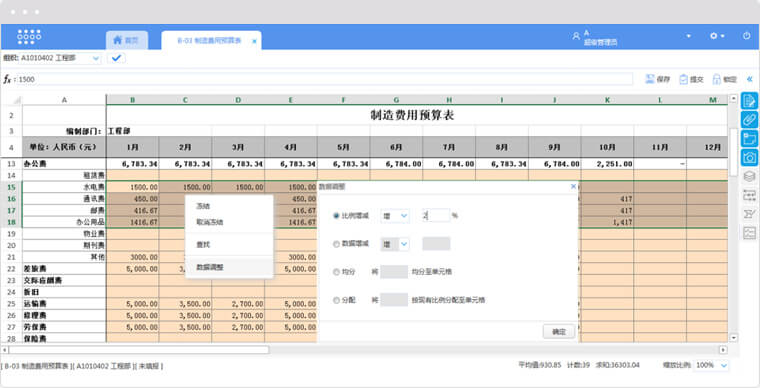
Task: Click the user profile icon
Action: (576, 36)
